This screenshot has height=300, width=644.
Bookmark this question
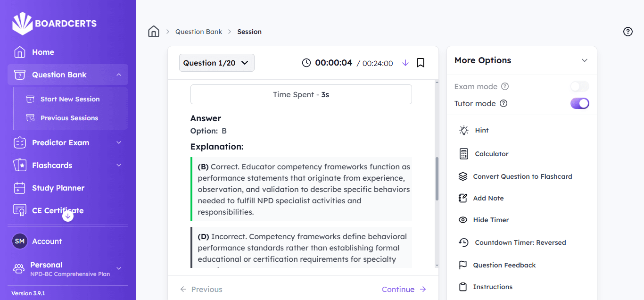(421, 63)
